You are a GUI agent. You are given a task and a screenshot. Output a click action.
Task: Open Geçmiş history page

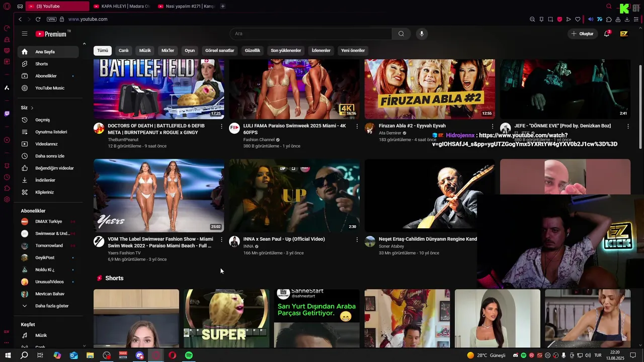point(48,120)
